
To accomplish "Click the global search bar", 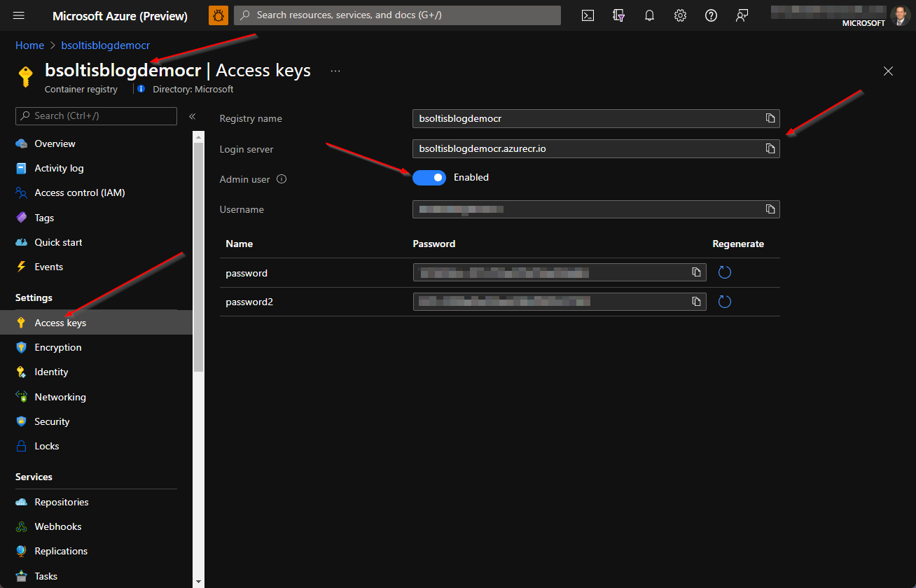I will (x=397, y=15).
